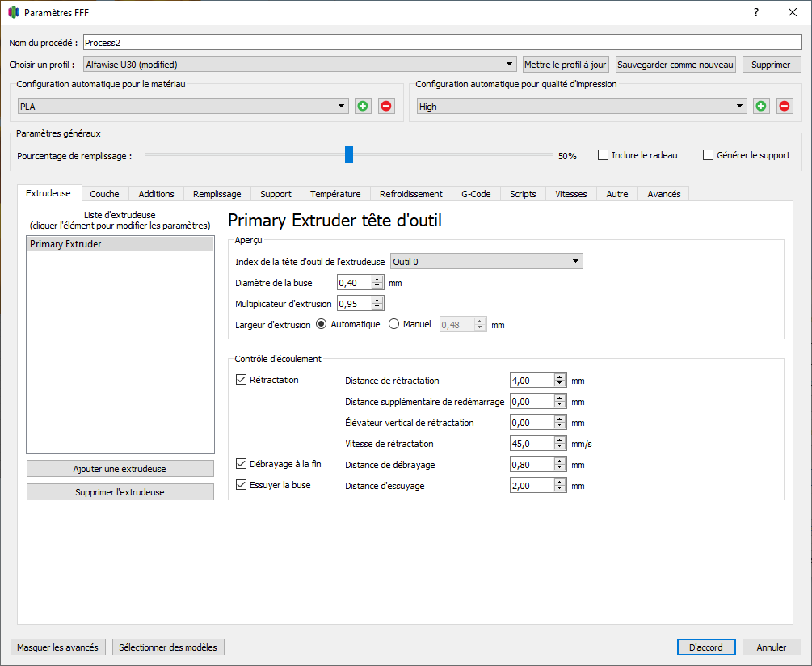
Task: Enable Inclure le radeau checkbox
Action: click(x=603, y=155)
